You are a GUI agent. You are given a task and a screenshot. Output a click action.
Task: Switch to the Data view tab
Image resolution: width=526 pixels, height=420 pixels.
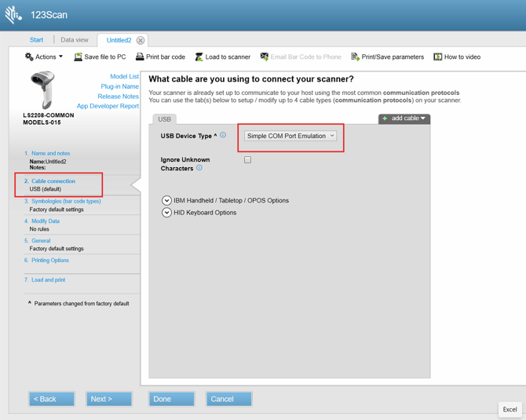(75, 40)
